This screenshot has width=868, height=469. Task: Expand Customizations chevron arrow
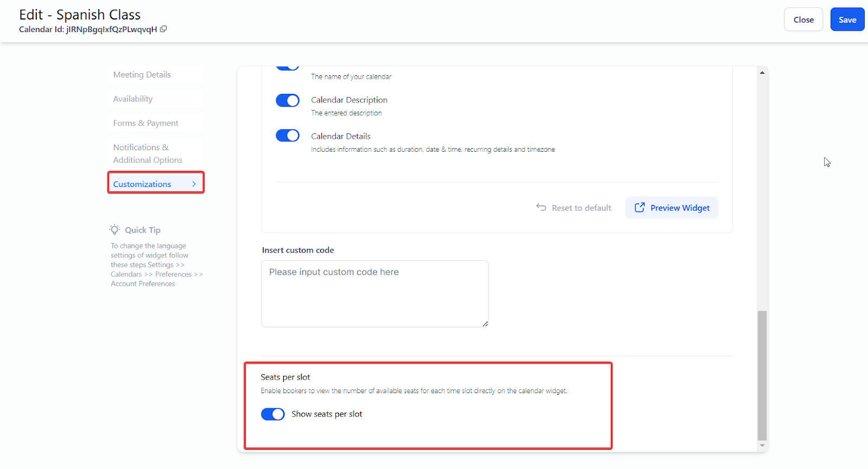pyautogui.click(x=194, y=184)
